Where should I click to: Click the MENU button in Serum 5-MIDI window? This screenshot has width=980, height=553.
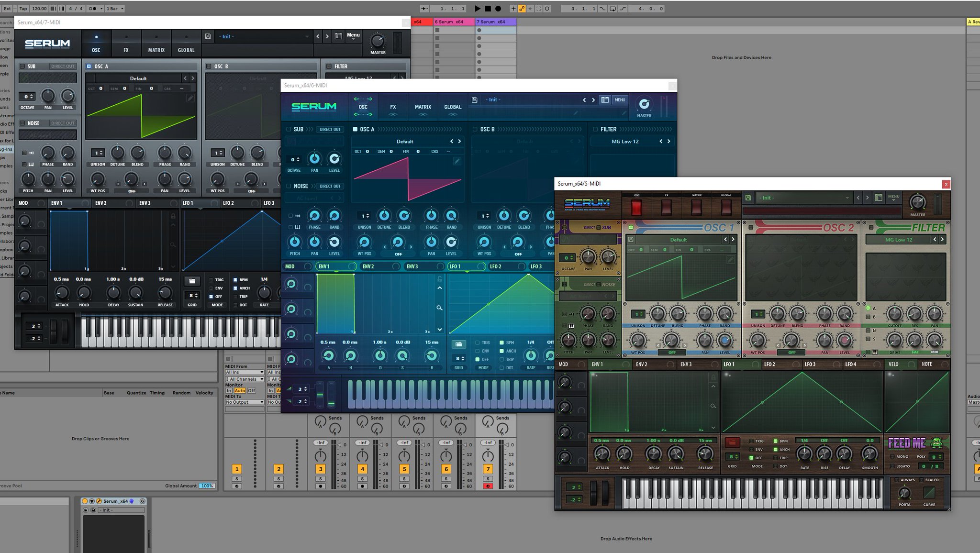click(893, 197)
